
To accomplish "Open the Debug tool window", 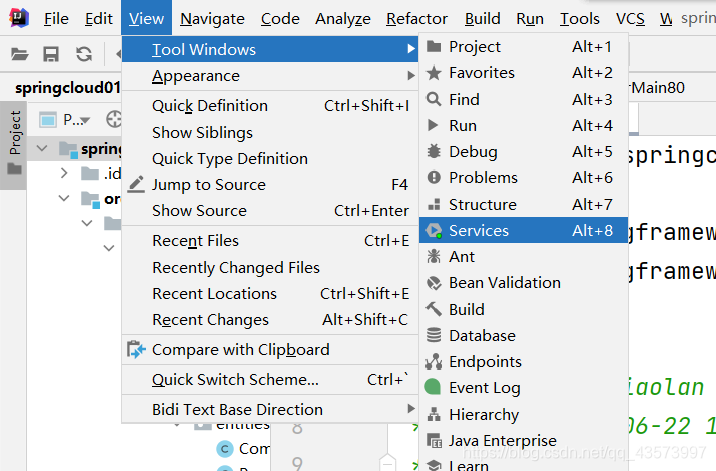I will pos(473,152).
